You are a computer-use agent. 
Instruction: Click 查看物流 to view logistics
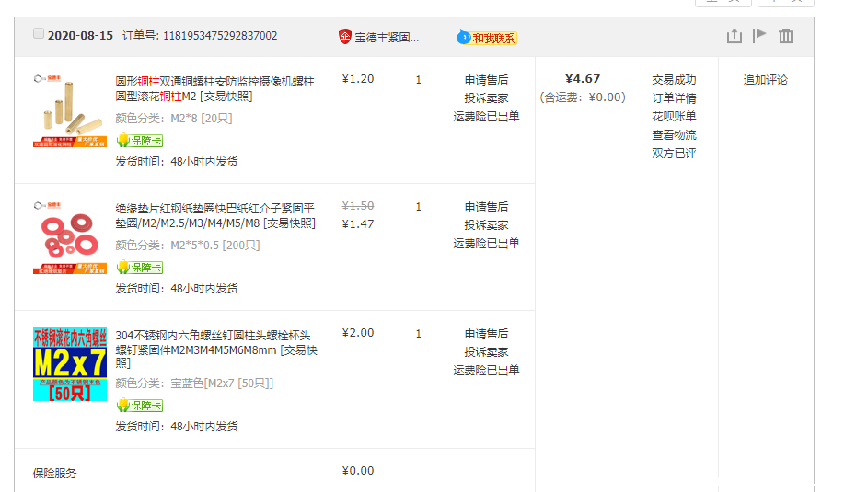click(674, 135)
